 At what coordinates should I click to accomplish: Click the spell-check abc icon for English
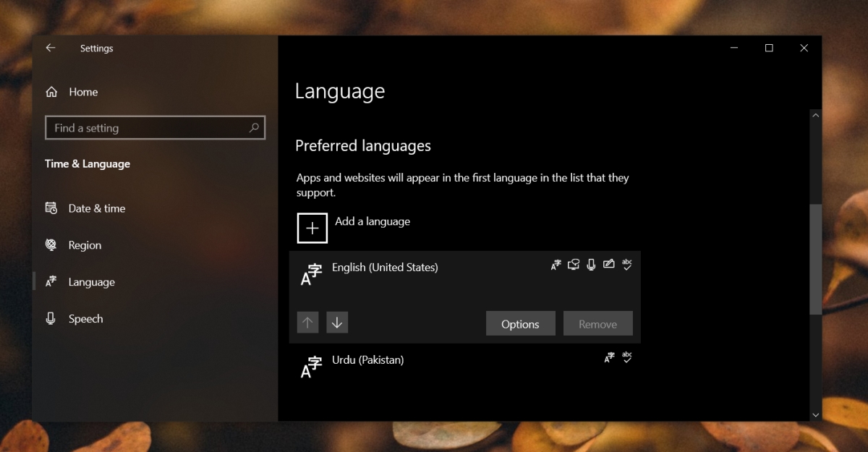627,265
